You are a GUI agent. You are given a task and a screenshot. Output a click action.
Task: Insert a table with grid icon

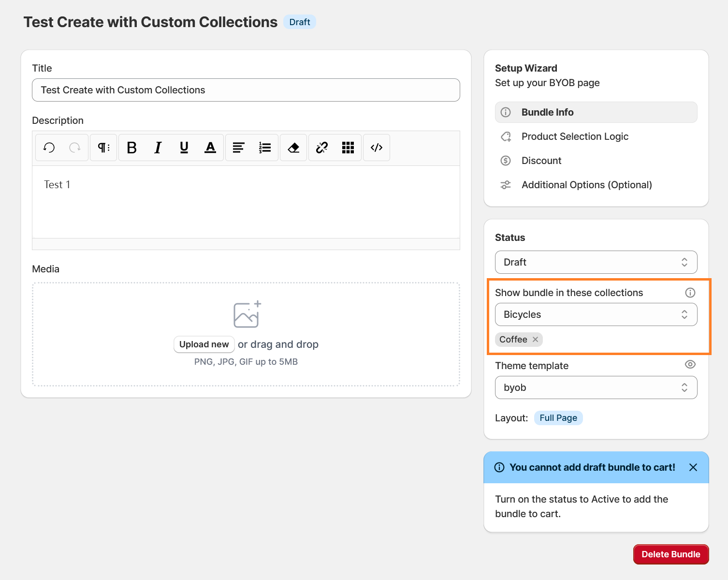348,148
